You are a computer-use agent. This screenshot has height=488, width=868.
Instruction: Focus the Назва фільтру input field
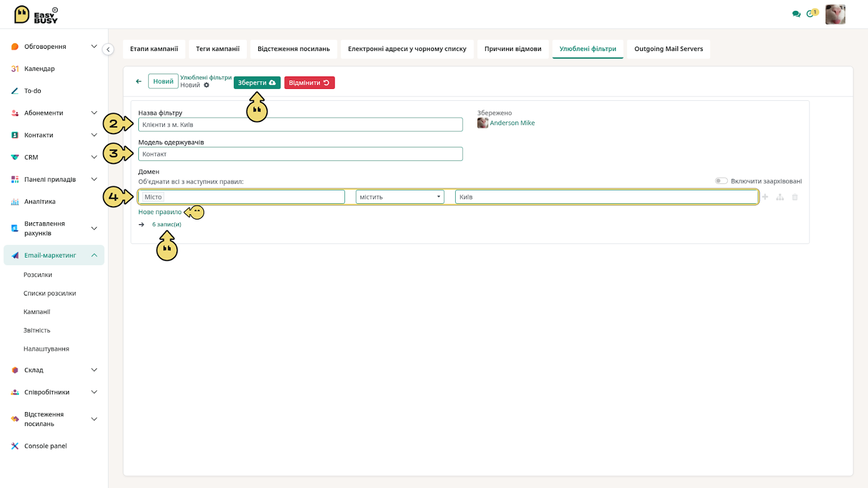click(x=301, y=125)
